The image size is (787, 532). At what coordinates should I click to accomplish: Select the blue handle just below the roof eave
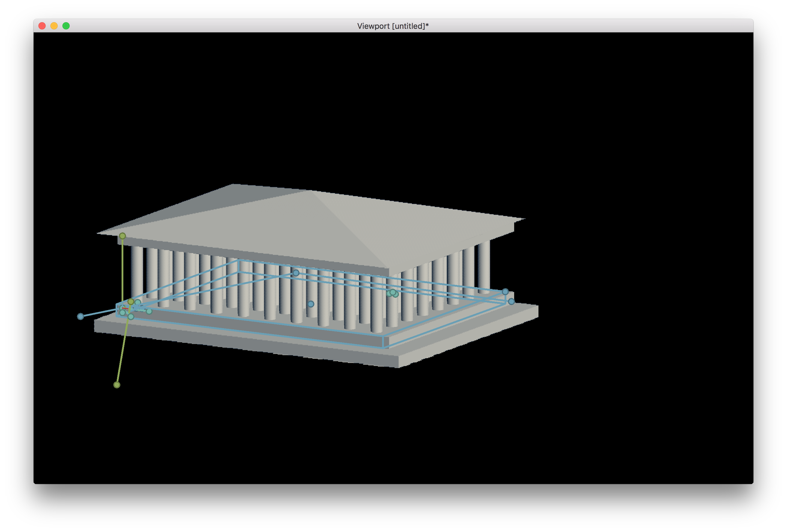pyautogui.click(x=296, y=273)
